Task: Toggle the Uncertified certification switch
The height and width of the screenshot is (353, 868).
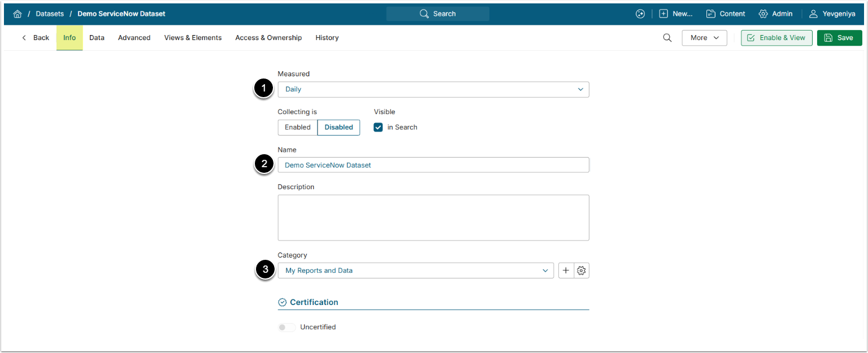Action: point(287,327)
